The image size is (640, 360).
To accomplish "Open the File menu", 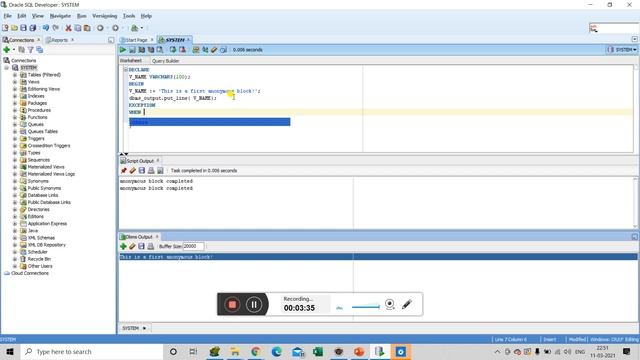I will coord(8,16).
